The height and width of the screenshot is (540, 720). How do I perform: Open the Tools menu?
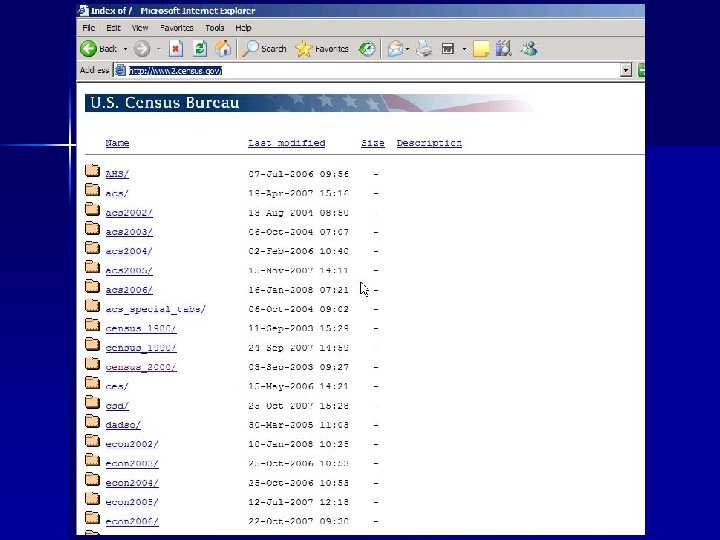(x=214, y=28)
